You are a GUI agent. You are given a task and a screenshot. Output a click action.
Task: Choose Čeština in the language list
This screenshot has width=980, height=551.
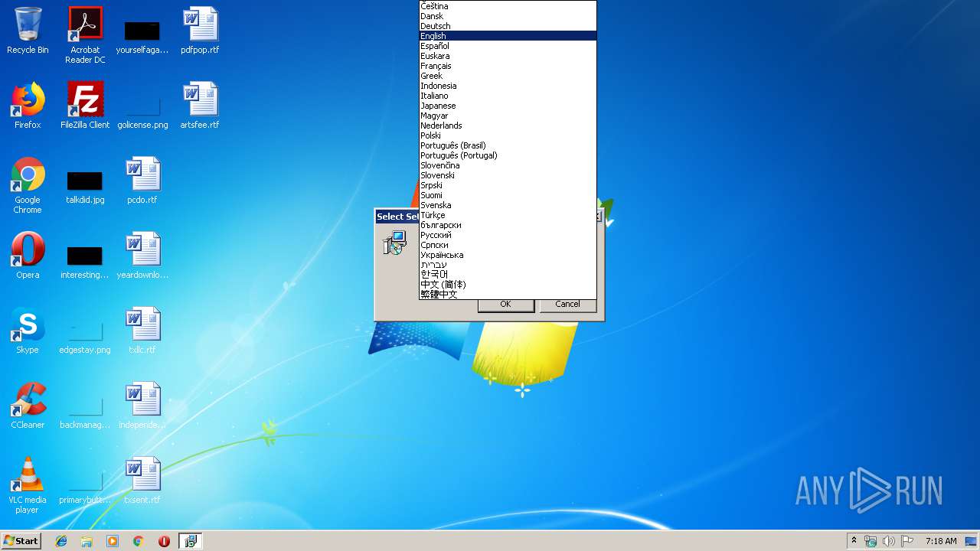click(x=508, y=6)
